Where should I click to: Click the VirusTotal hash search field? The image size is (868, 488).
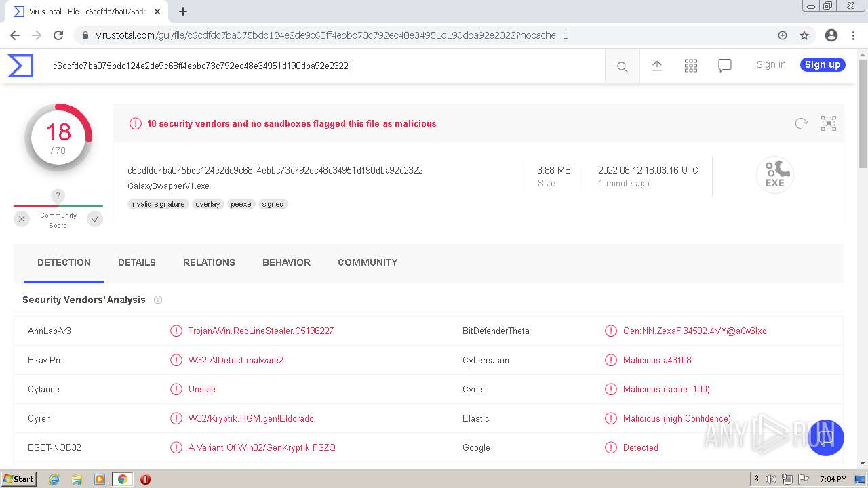click(x=323, y=66)
